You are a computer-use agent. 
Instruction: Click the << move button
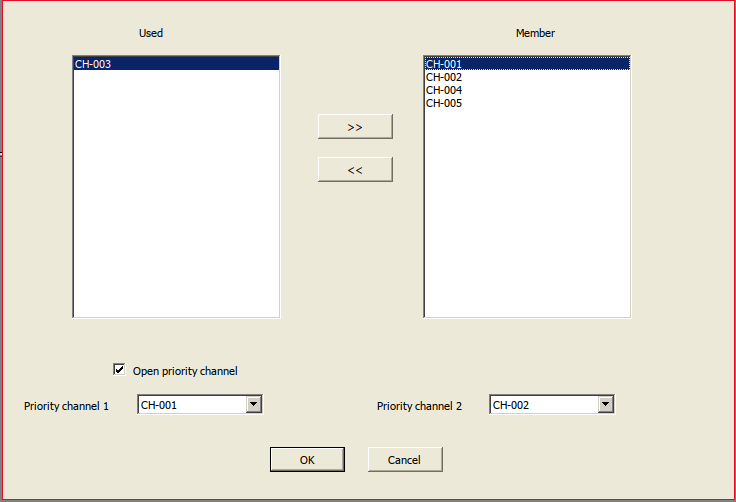(355, 170)
